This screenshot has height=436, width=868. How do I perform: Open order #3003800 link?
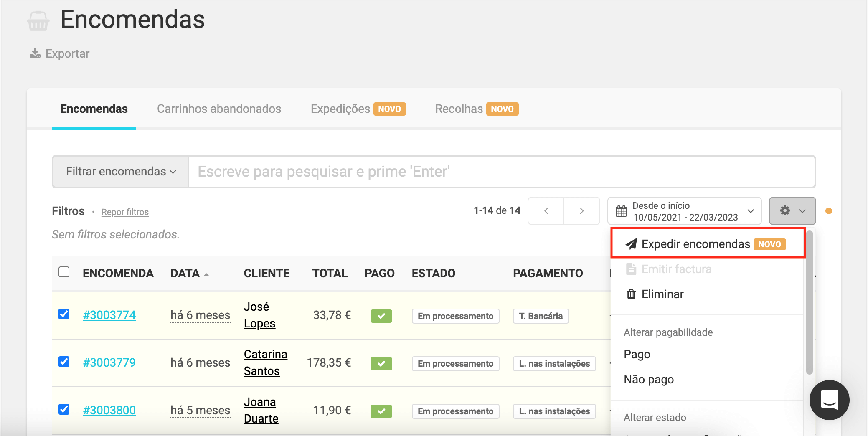pos(109,411)
